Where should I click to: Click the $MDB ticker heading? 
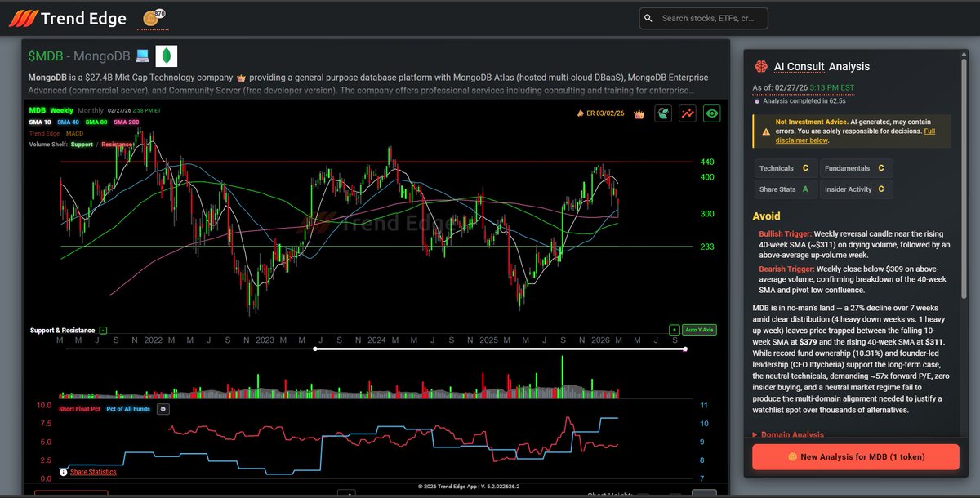46,56
